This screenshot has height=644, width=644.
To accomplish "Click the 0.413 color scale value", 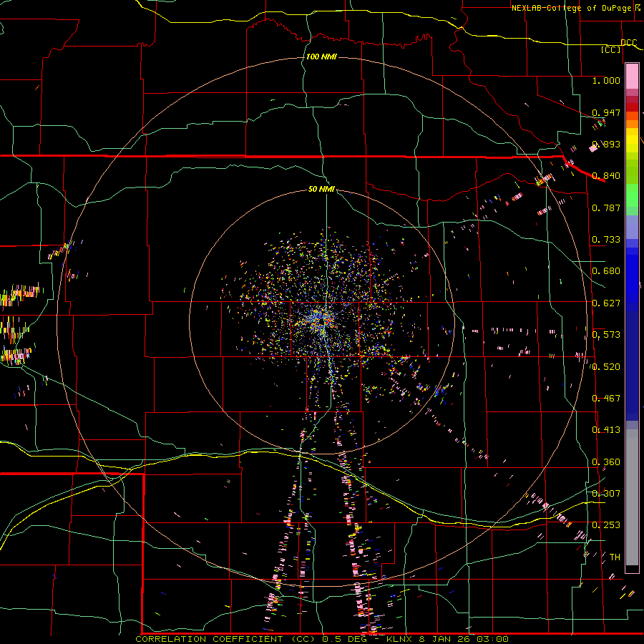I will [606, 430].
